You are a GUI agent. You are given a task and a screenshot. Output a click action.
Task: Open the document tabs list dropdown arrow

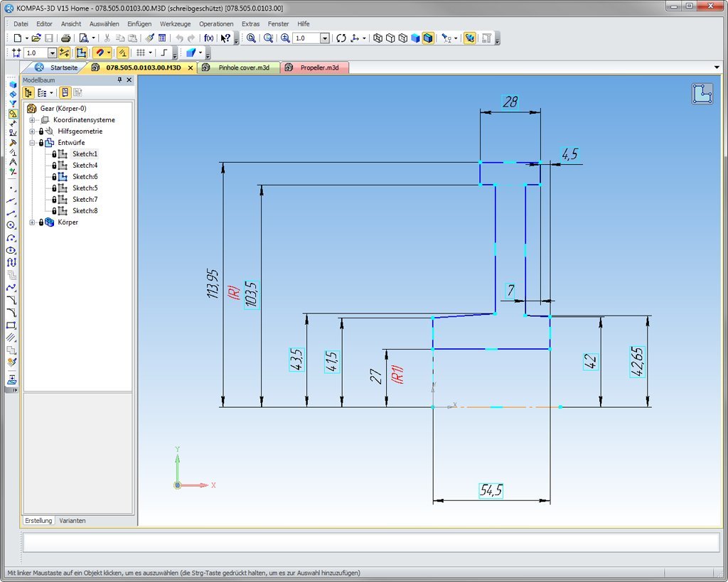pos(717,68)
